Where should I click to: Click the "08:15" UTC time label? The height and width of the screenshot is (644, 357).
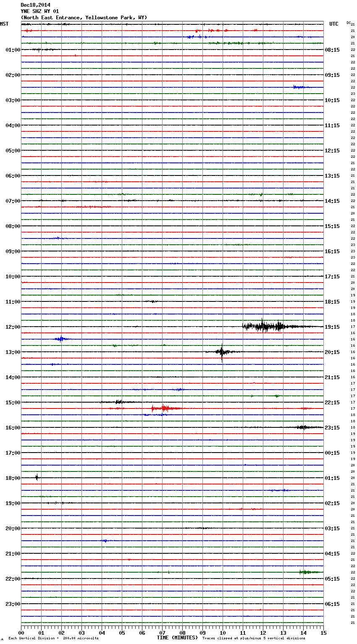click(332, 50)
